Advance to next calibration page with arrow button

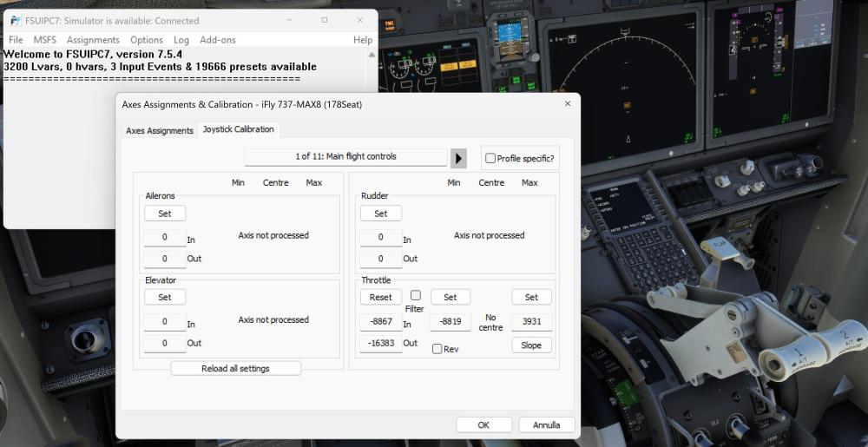click(x=458, y=158)
